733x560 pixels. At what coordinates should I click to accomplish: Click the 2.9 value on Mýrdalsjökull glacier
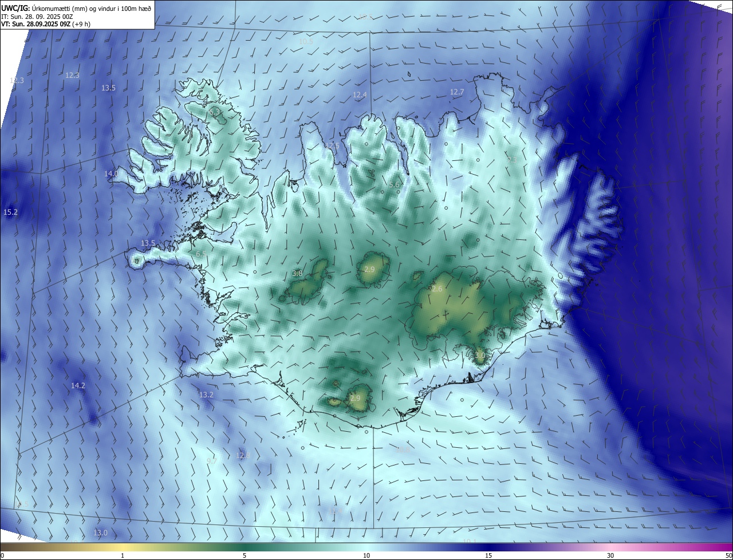pyautogui.click(x=355, y=398)
